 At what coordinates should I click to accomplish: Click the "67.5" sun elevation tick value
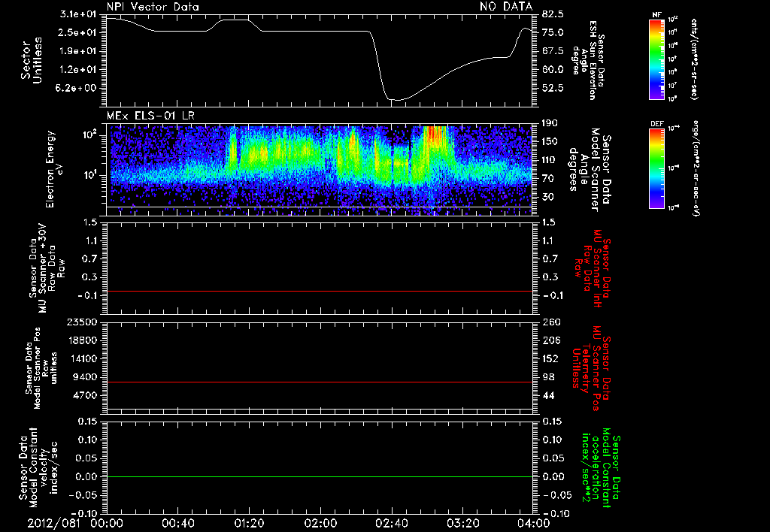[x=553, y=51]
